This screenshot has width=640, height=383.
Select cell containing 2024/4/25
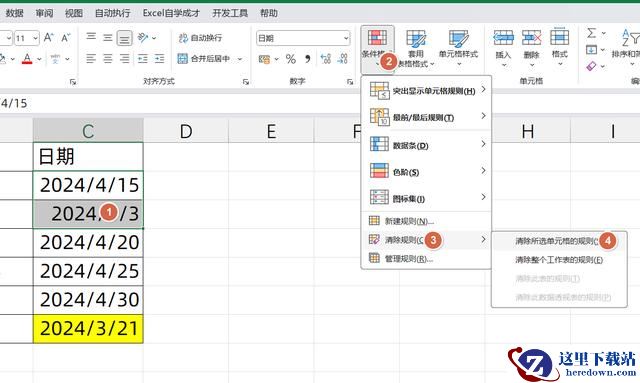(88, 271)
